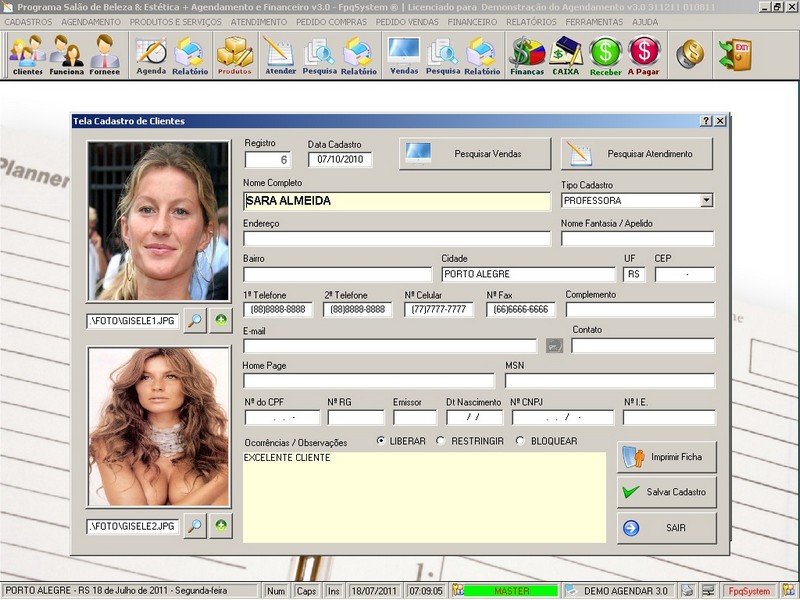Viewport: 800px width, 600px height.
Task: Click the Produtos toolbar icon
Action: [234, 54]
